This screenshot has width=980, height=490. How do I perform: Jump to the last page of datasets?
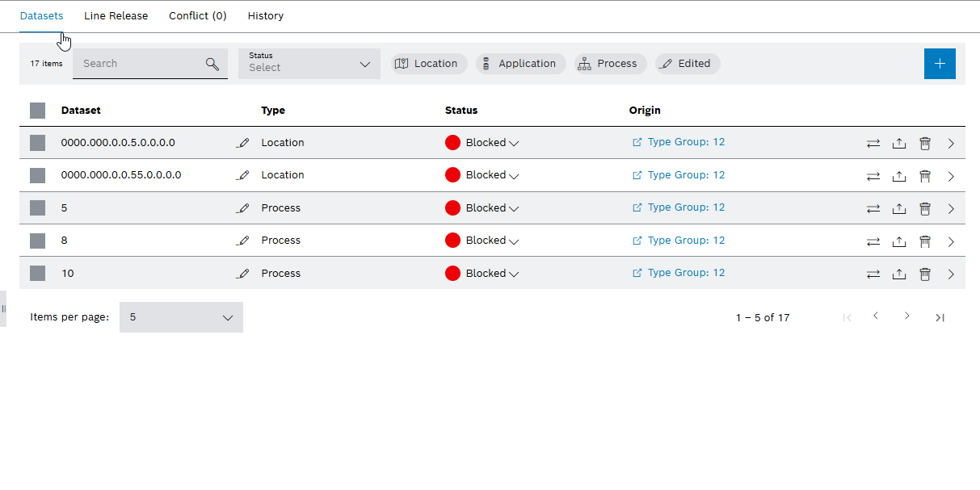(940, 317)
